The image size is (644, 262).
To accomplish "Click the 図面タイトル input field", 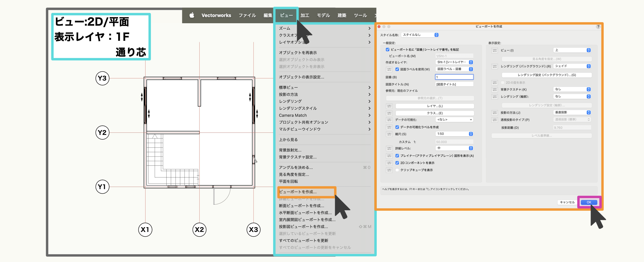I will 454,84.
